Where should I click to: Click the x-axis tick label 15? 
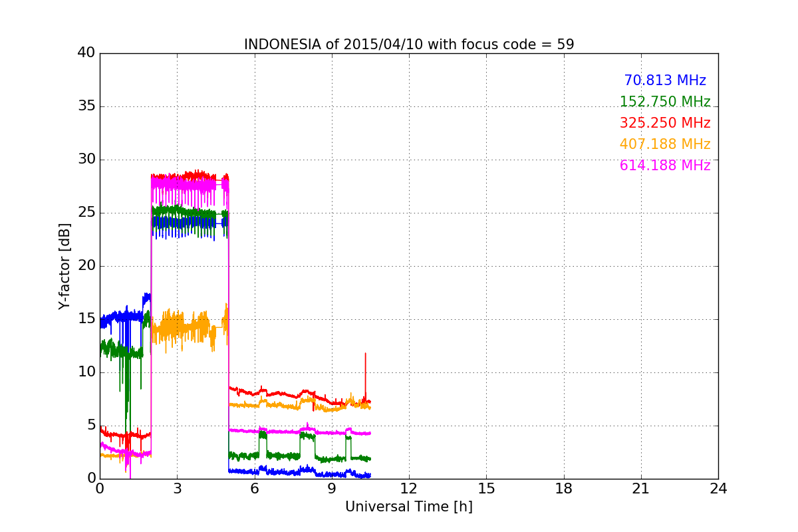tap(486, 489)
